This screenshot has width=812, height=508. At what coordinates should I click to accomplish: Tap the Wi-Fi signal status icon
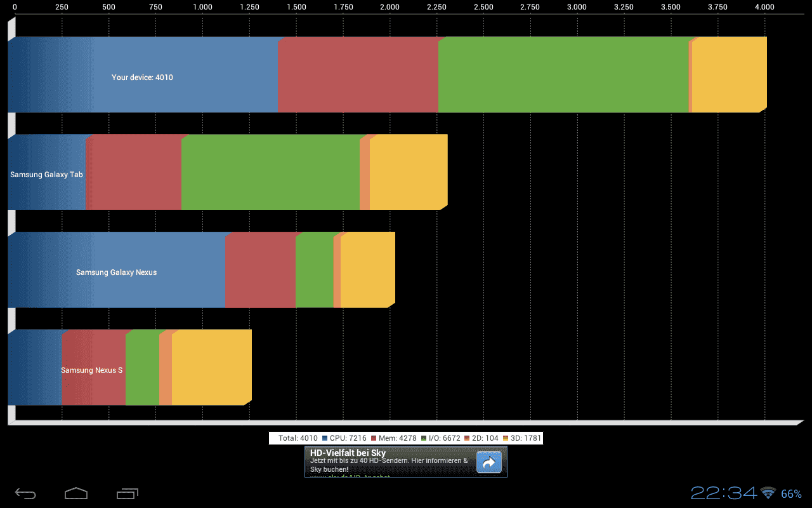pos(769,493)
